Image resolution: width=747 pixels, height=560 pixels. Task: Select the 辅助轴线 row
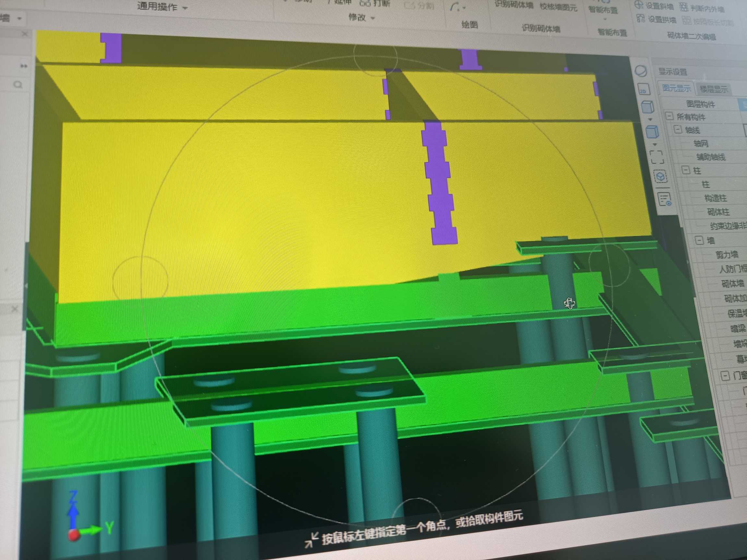click(x=711, y=157)
